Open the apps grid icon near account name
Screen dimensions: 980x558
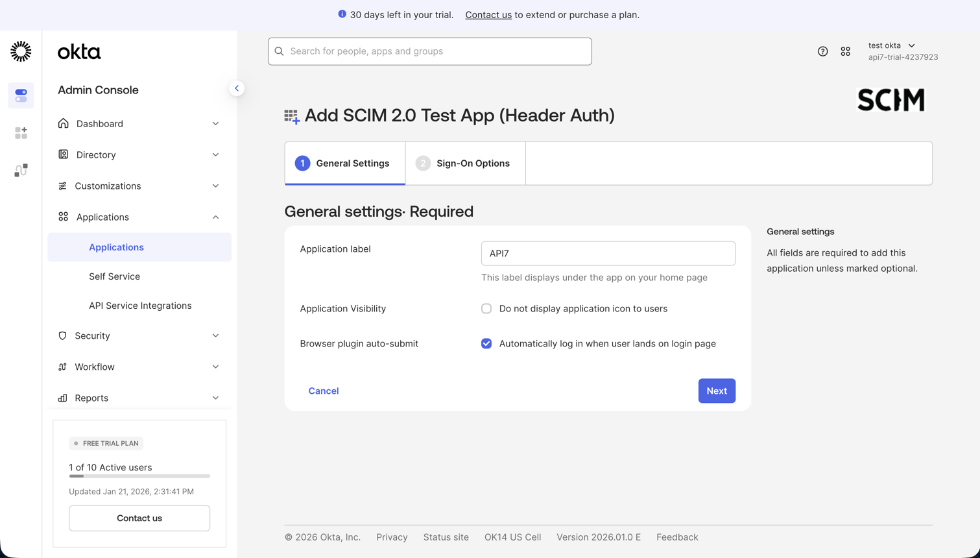[x=845, y=51]
